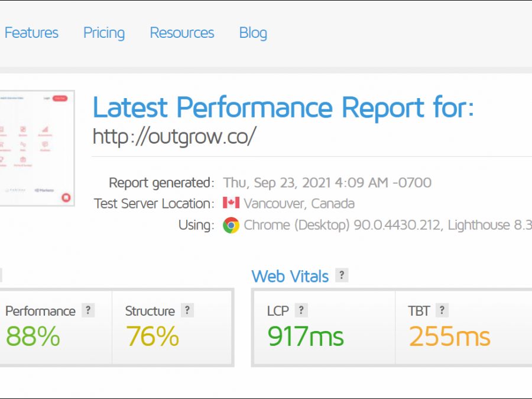Select the 76% Structure score value
This screenshot has width=532, height=399.
(x=153, y=337)
